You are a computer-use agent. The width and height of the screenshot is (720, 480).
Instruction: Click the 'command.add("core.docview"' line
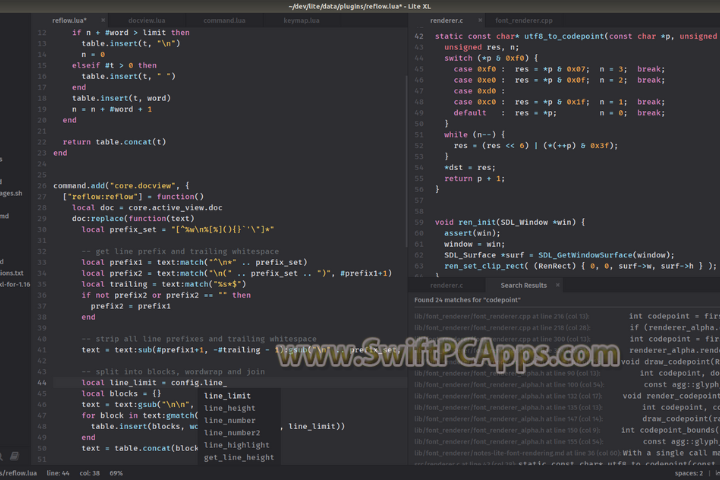[x=121, y=186]
